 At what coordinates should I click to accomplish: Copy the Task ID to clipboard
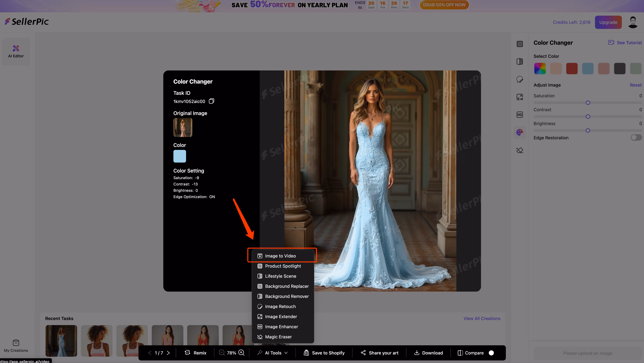pos(211,101)
